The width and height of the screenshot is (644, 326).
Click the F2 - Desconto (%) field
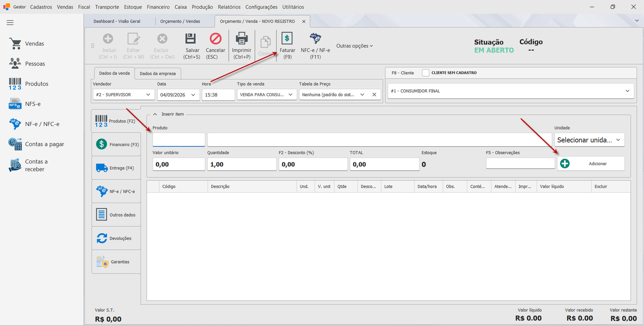pyautogui.click(x=313, y=164)
